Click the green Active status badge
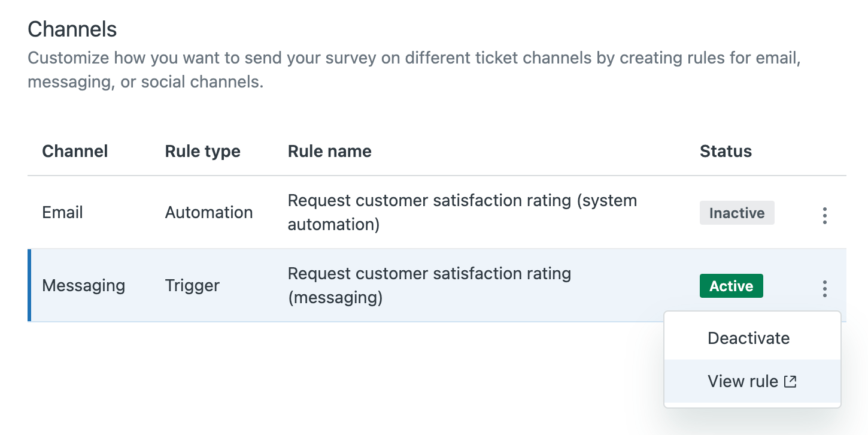The width and height of the screenshot is (868, 435). 731,286
